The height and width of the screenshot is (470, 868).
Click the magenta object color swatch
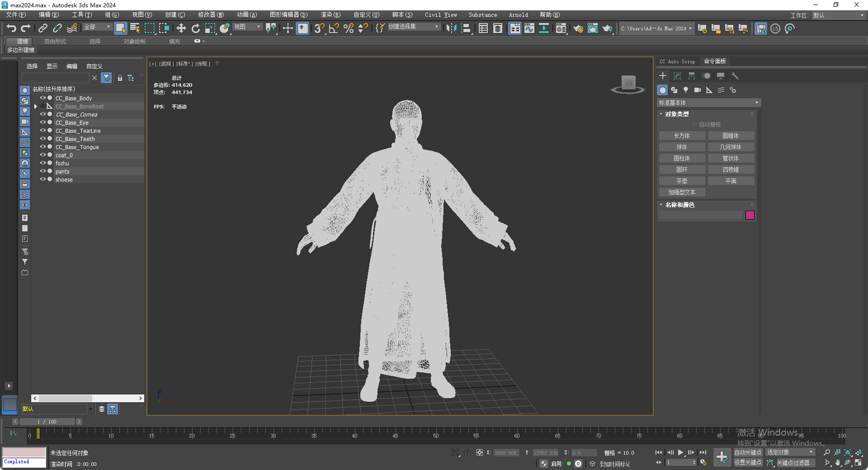click(749, 215)
